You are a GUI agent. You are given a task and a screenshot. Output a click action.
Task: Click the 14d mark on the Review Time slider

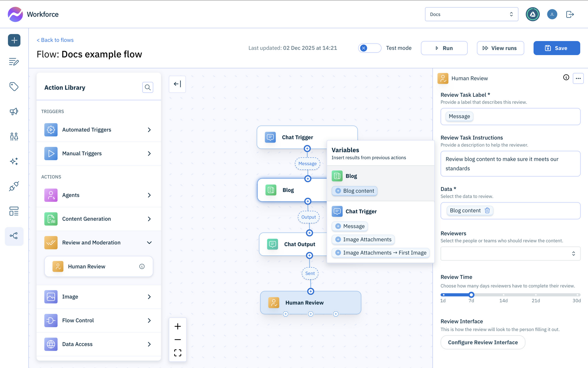click(503, 294)
